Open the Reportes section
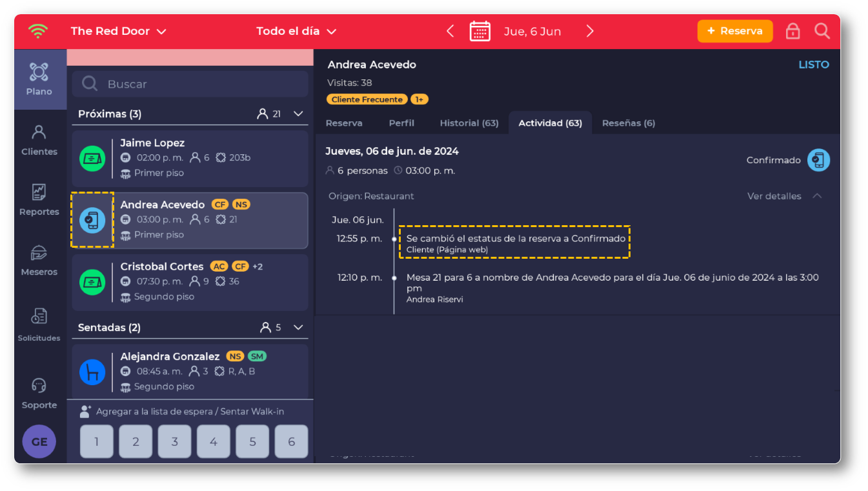868x491 pixels. 39,200
